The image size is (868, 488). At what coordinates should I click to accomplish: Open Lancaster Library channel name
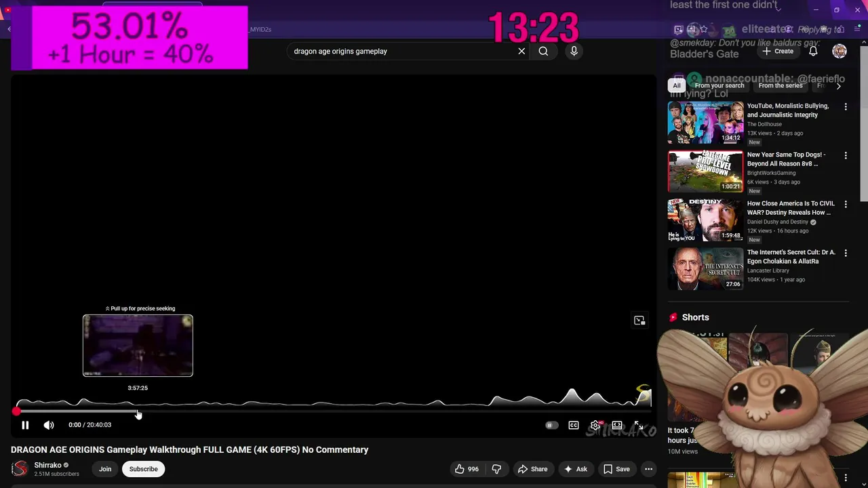click(768, 270)
